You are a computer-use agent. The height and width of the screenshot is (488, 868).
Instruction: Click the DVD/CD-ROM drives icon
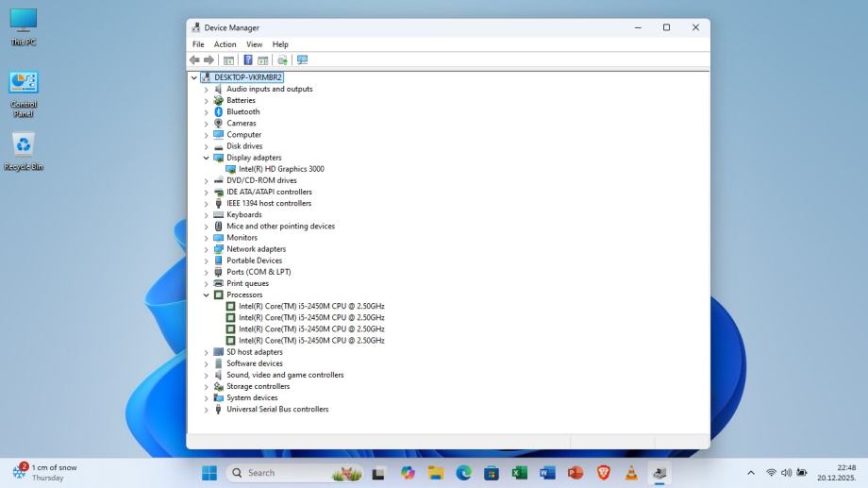(x=219, y=180)
